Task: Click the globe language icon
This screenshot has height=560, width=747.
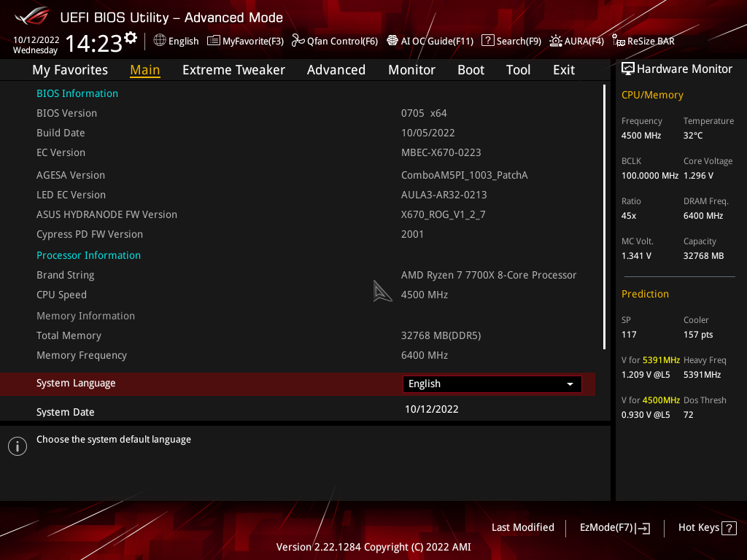Action: [x=160, y=41]
